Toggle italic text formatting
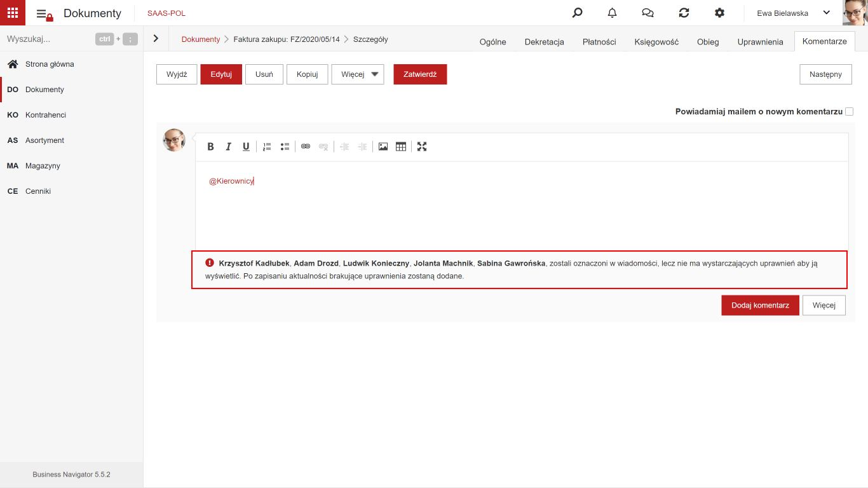The height and width of the screenshot is (488, 868). [x=229, y=147]
